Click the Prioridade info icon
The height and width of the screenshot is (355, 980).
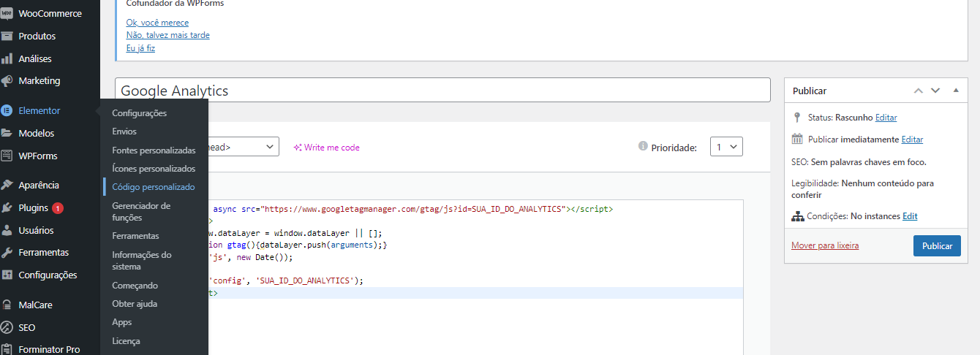coord(643,146)
